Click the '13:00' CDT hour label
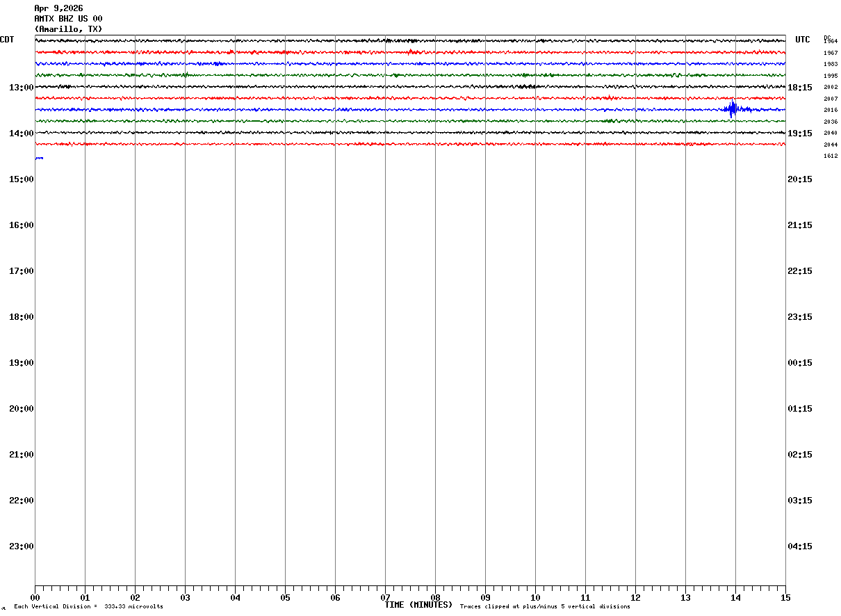The image size is (841, 616). (x=22, y=88)
